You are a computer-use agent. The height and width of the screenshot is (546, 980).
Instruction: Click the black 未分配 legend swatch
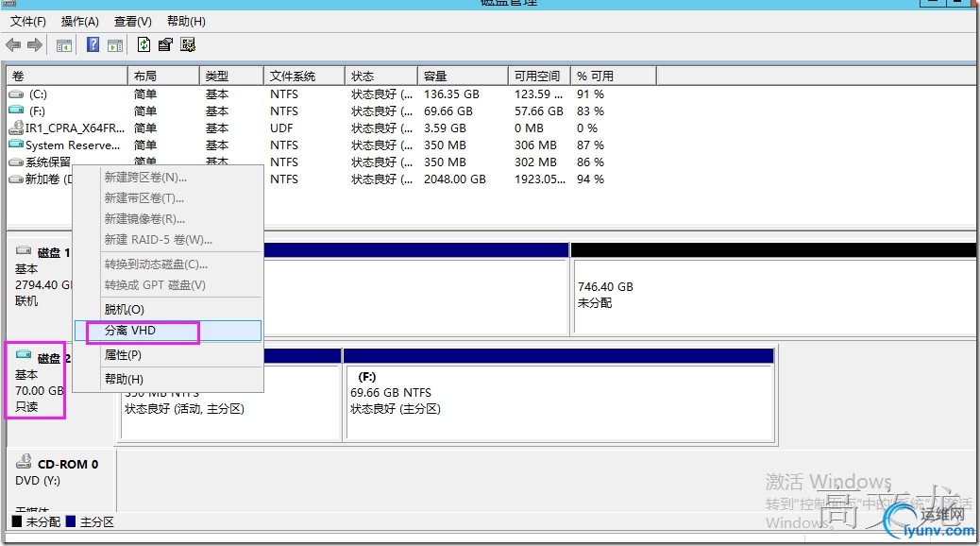click(x=17, y=521)
